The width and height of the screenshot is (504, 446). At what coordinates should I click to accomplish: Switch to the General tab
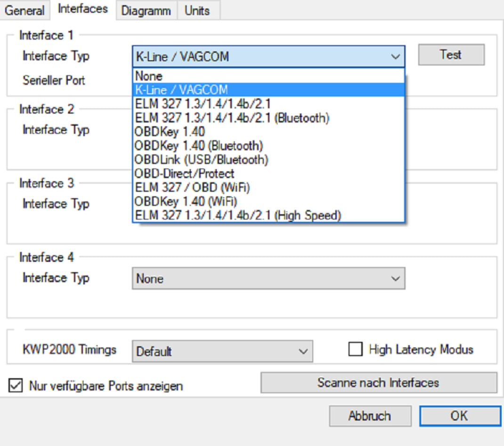point(24,10)
